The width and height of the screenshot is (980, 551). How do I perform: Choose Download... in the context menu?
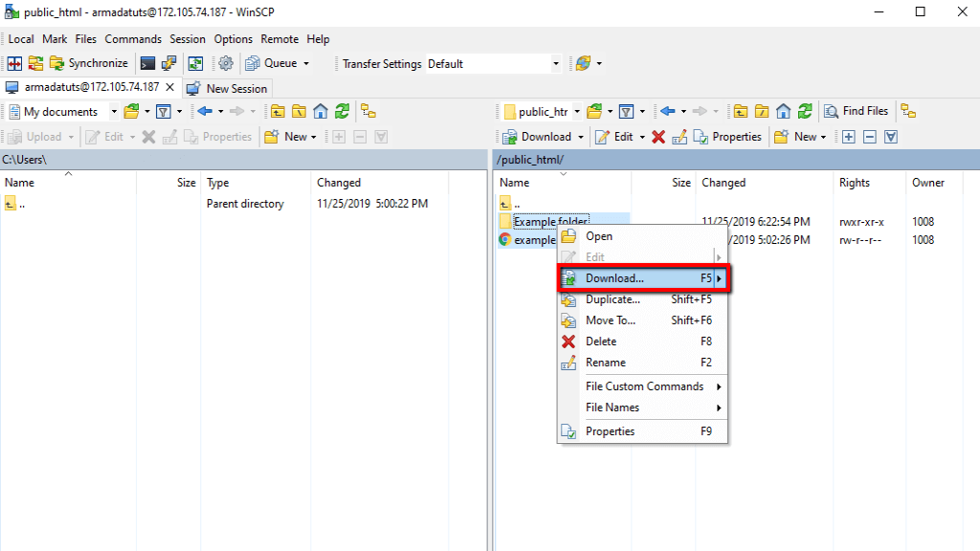pos(642,278)
